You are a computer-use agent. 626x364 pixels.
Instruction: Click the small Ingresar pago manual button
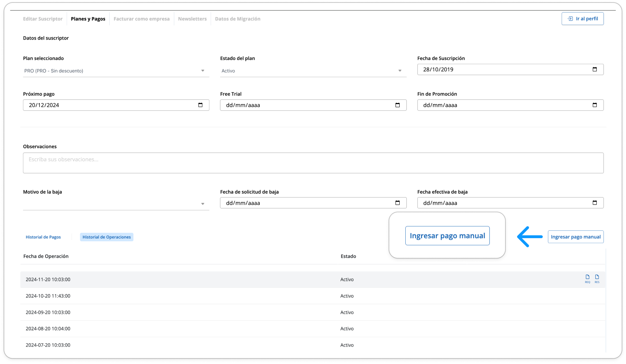point(576,237)
